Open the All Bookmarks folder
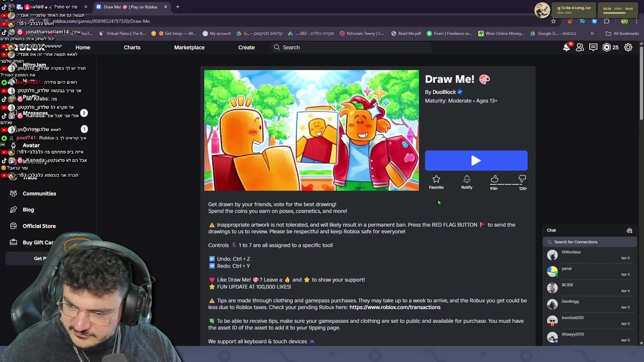Image resolution: width=644 pixels, height=362 pixels. point(622,34)
